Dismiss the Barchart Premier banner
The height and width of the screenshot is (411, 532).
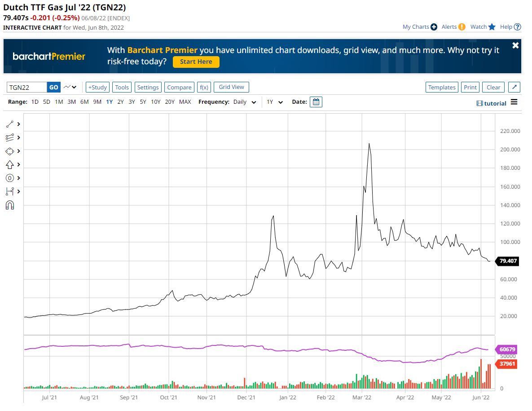515,45
